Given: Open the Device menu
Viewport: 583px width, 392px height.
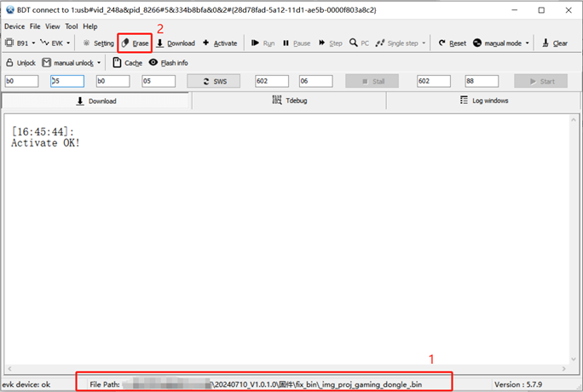Looking at the screenshot, I should coord(14,26).
